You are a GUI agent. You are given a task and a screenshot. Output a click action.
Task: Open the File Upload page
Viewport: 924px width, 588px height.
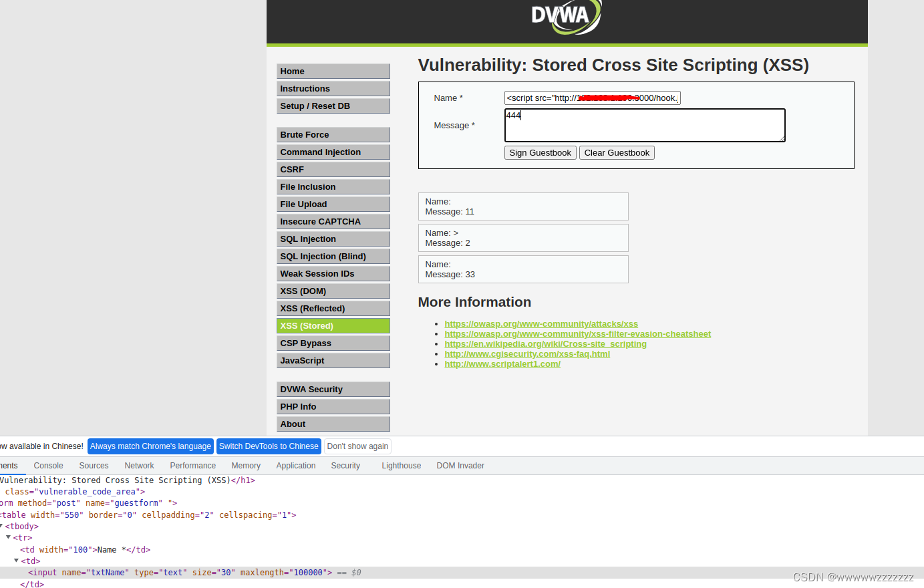pyautogui.click(x=333, y=204)
